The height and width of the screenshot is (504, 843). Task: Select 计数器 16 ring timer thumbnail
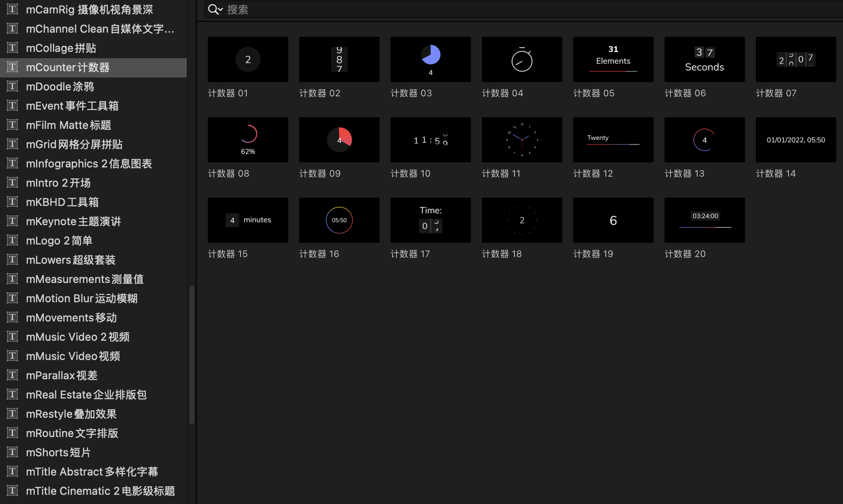[x=339, y=220]
